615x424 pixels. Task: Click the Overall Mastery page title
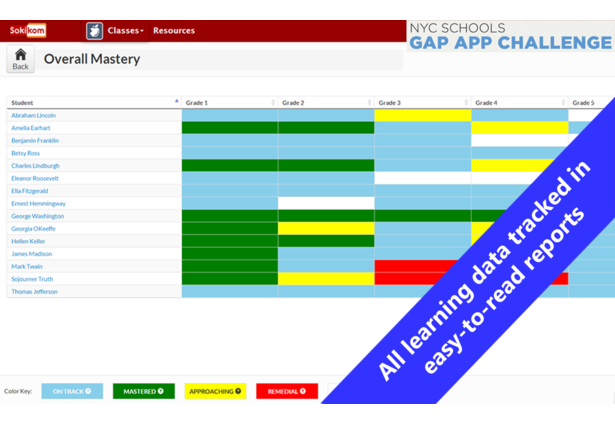pyautogui.click(x=92, y=59)
